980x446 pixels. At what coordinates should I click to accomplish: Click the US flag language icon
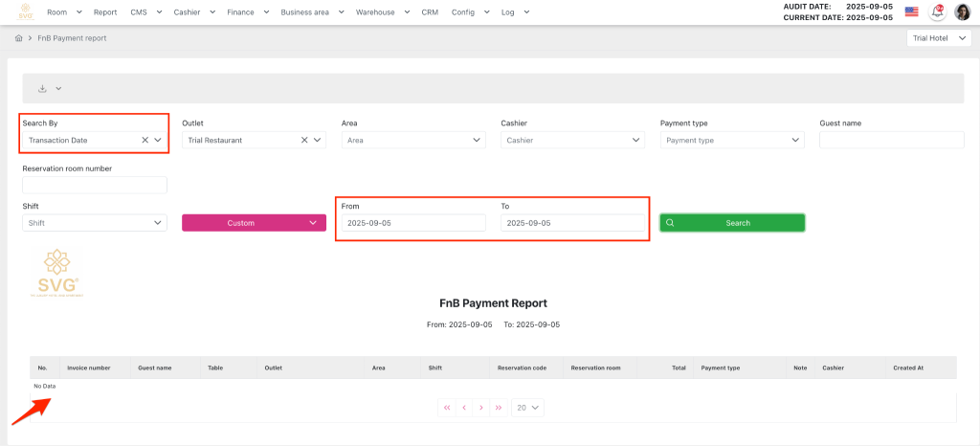[x=911, y=12]
